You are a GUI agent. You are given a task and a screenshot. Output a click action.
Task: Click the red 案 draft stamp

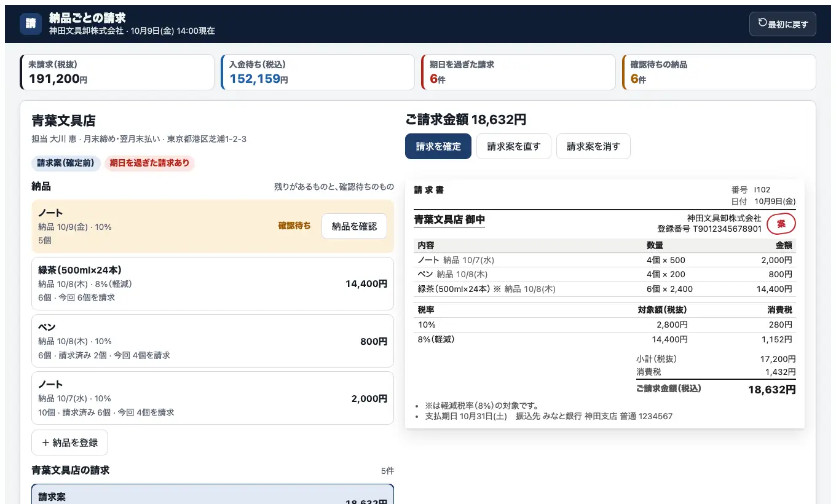click(x=781, y=224)
